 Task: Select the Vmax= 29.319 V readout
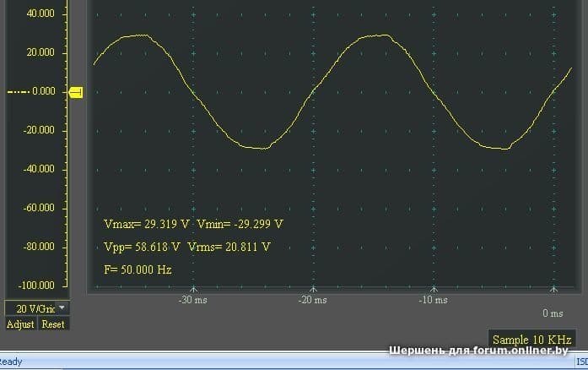pyautogui.click(x=147, y=224)
